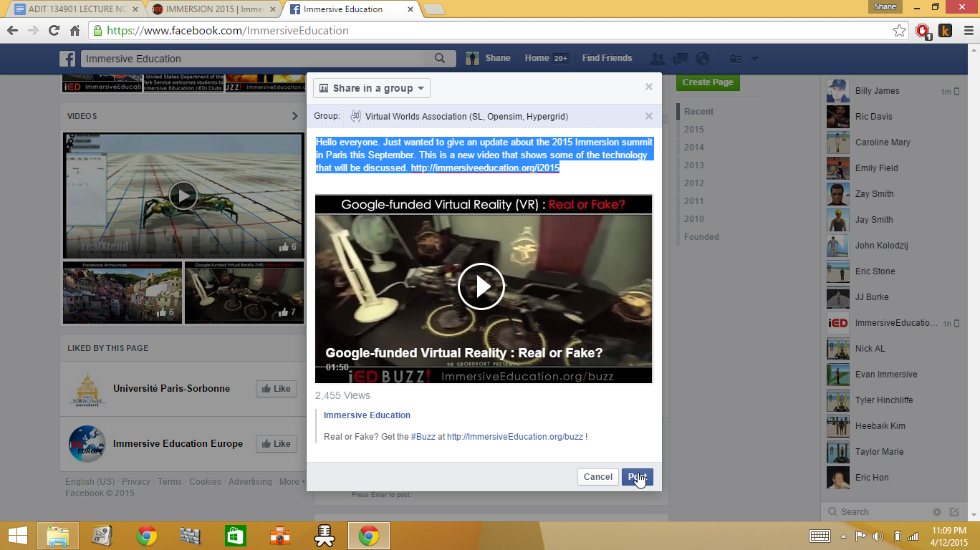Click the Facebook logo icon
Image resolution: width=980 pixels, height=550 pixels.
pos(67,59)
